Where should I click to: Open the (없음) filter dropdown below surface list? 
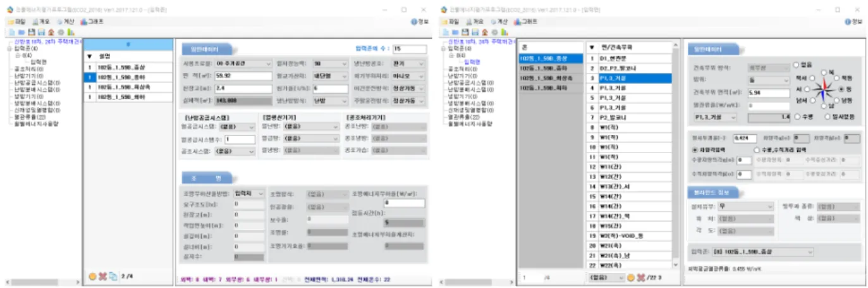coord(606,277)
